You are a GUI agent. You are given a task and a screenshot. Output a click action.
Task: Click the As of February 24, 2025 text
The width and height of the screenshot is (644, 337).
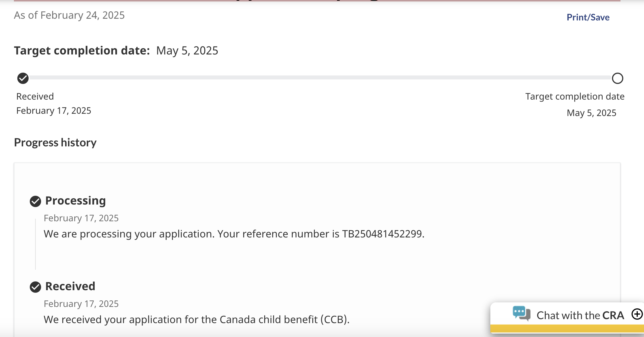pyautogui.click(x=69, y=15)
